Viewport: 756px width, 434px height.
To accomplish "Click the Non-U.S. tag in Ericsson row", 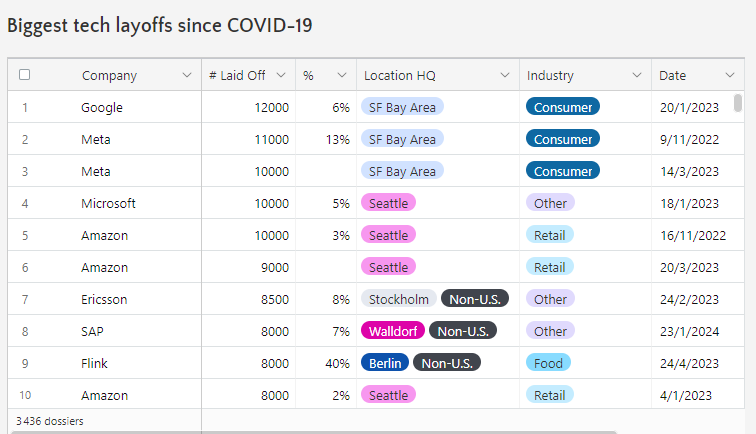I will [475, 299].
